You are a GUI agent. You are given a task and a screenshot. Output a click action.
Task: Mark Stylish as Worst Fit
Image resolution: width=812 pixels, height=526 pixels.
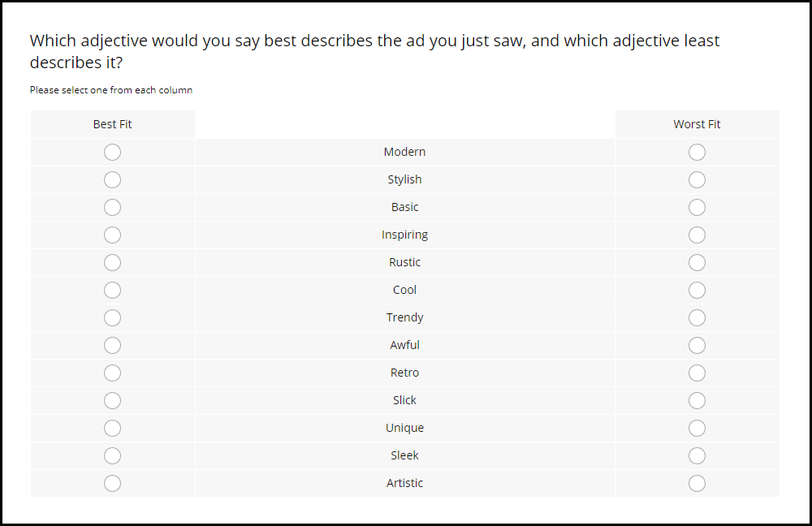click(x=697, y=179)
